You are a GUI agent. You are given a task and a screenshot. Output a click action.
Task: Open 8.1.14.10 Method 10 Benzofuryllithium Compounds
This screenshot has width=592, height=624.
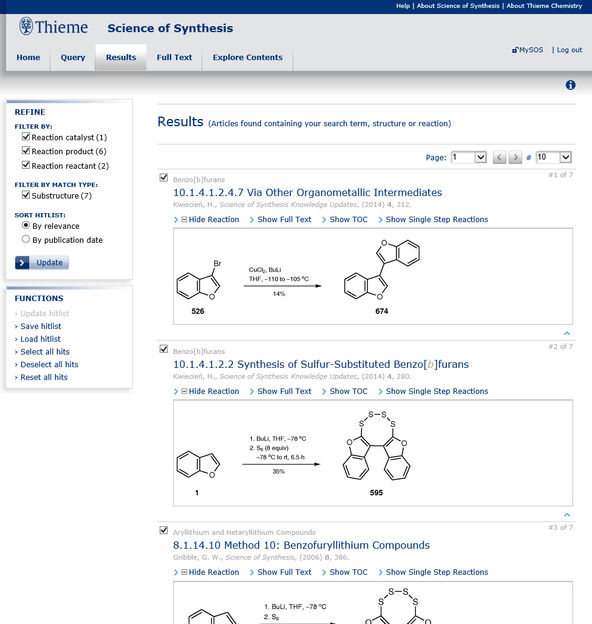(x=301, y=545)
